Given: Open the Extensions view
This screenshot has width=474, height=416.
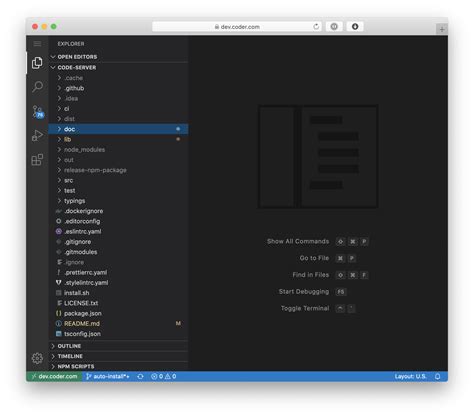Looking at the screenshot, I should tap(37, 160).
